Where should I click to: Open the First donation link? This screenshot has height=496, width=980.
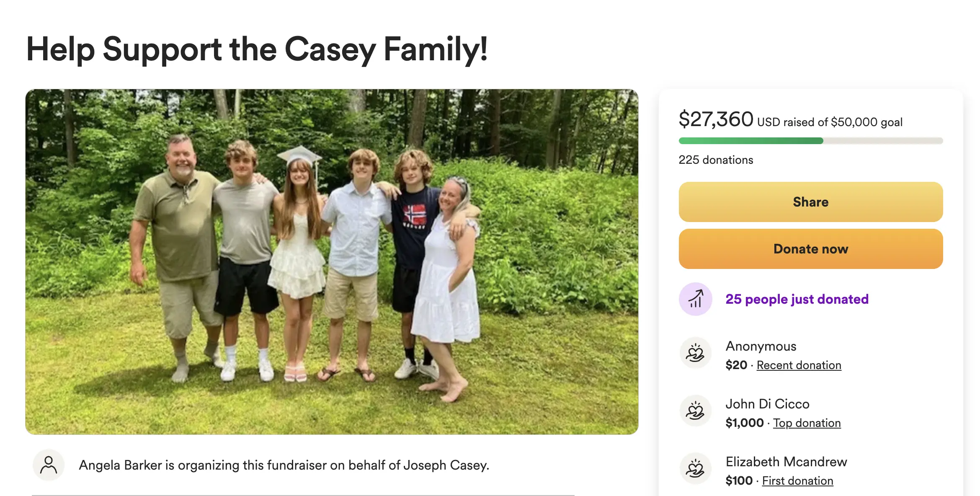click(x=797, y=481)
